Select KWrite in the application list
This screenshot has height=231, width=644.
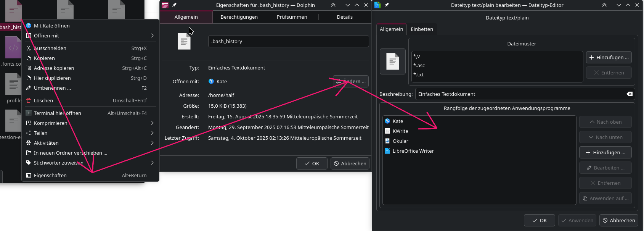tap(400, 131)
